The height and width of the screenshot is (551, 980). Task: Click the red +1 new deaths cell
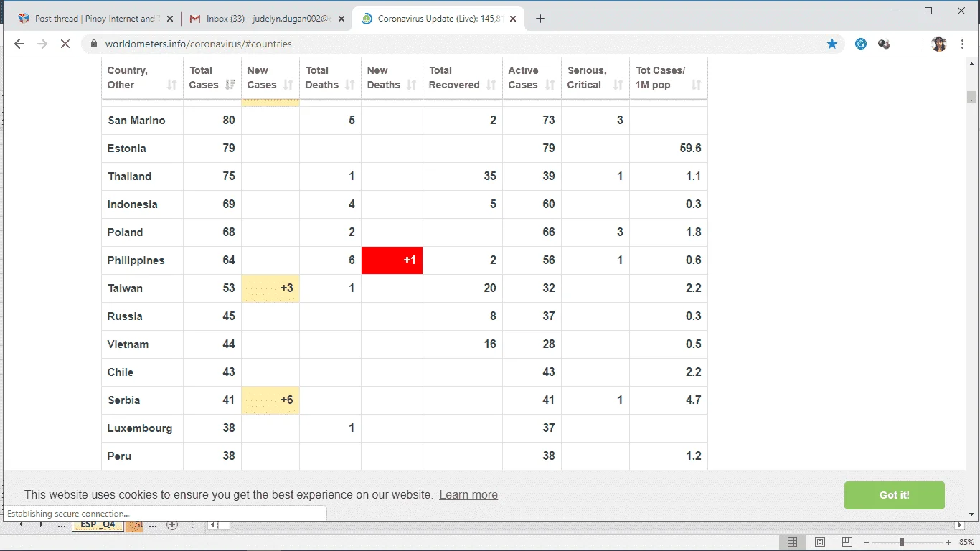(392, 260)
